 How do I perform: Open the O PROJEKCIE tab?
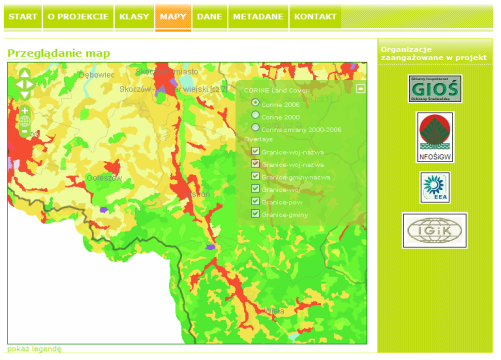(x=78, y=17)
